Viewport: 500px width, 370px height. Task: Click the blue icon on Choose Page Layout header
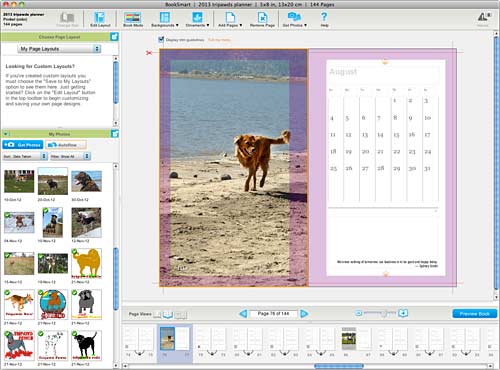pyautogui.click(x=114, y=37)
